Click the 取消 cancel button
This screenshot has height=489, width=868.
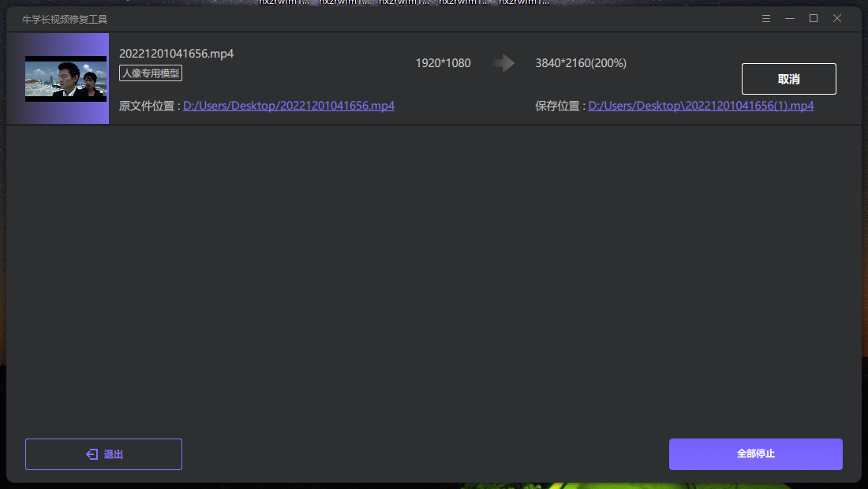tap(789, 79)
